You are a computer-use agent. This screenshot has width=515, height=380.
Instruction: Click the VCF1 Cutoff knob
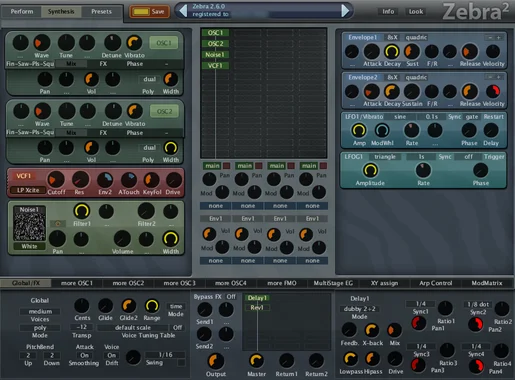(56, 180)
